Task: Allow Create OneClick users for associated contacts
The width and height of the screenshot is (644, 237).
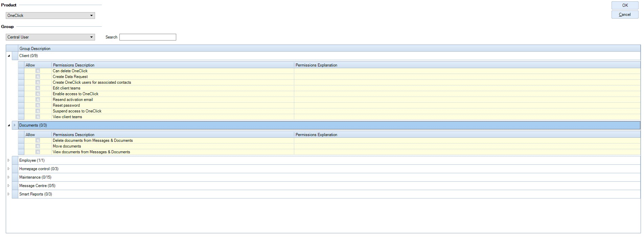Action: [38, 82]
